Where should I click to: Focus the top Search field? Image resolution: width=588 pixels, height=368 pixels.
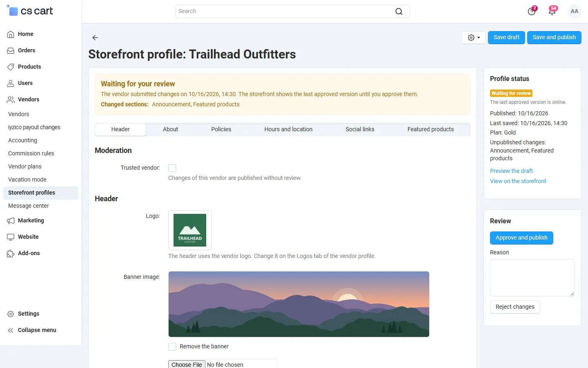[292, 11]
